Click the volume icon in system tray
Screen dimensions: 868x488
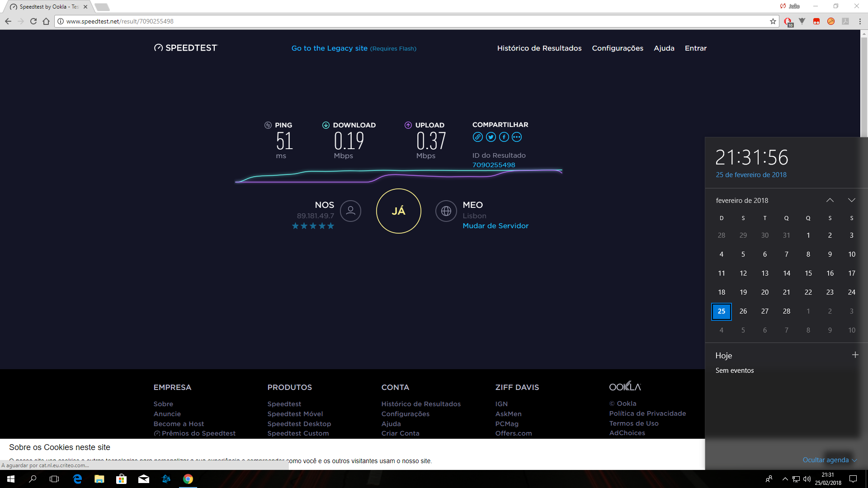click(x=807, y=479)
